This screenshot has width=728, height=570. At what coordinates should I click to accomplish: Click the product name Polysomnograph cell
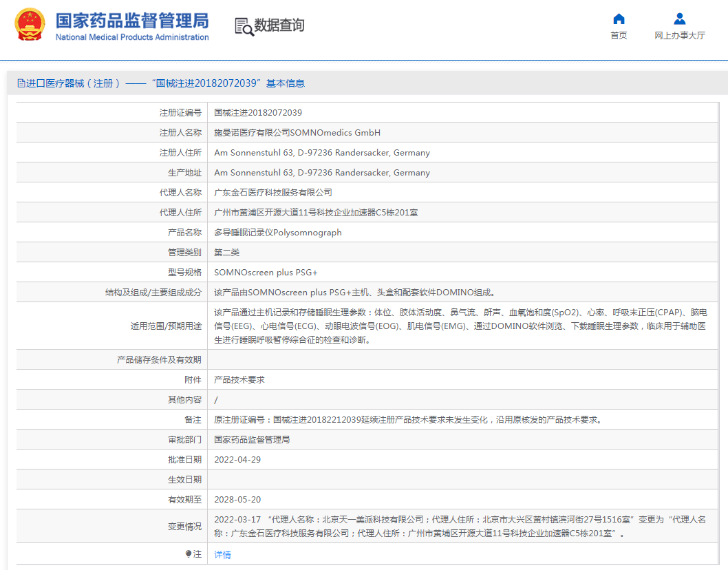tap(278, 233)
